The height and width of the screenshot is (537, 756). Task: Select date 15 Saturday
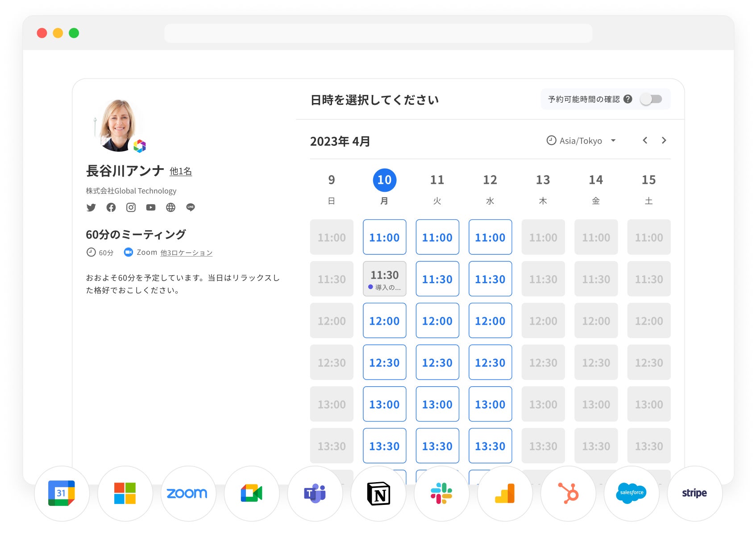tap(649, 180)
